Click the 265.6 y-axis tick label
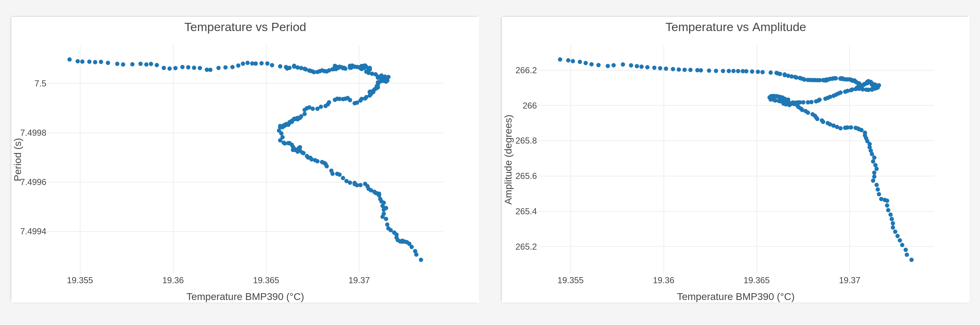Viewport: 980px width, 325px height. (526, 176)
